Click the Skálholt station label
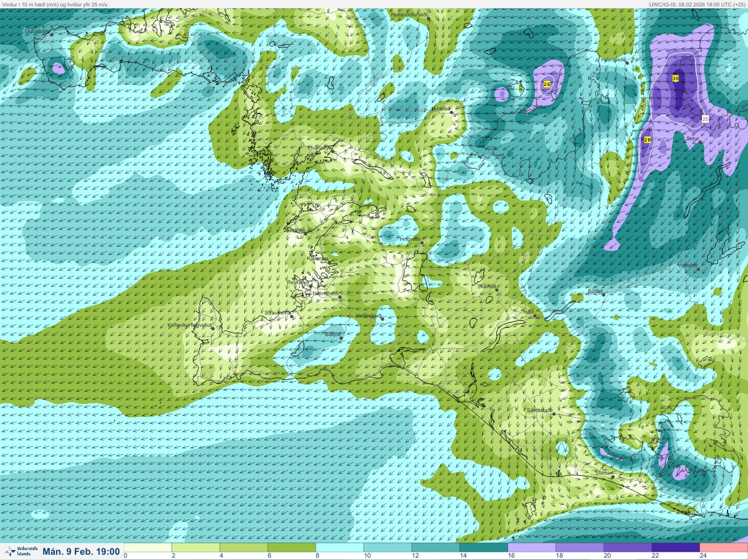This screenshot has width=748, height=560. [x=486, y=286]
